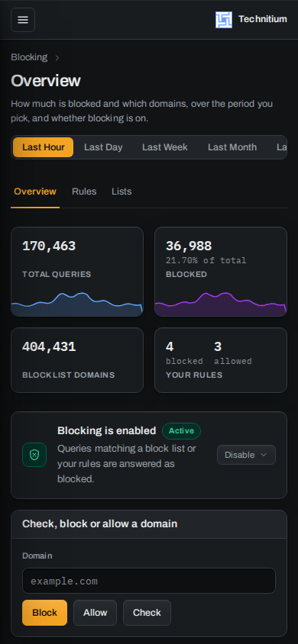
Task: Select the Last Day time range
Action: coord(103,147)
